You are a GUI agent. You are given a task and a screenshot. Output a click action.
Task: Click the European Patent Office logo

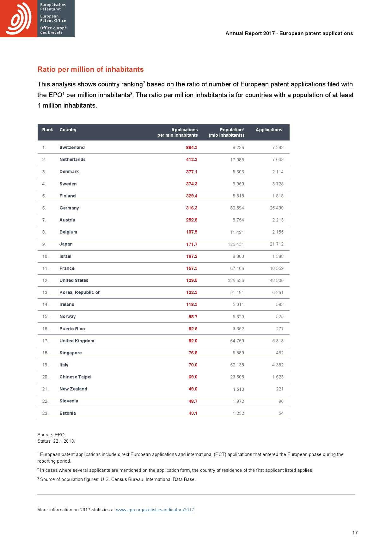point(37,19)
